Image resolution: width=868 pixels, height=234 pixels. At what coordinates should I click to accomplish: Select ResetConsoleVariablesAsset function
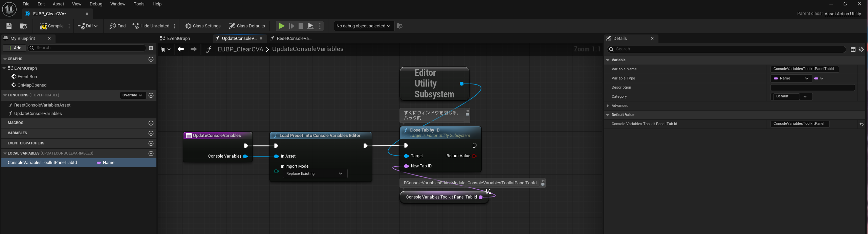pyautogui.click(x=42, y=105)
